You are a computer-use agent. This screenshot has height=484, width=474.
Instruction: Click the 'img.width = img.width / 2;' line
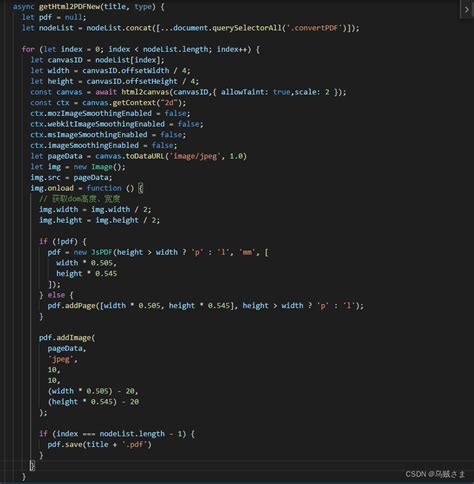(x=95, y=209)
